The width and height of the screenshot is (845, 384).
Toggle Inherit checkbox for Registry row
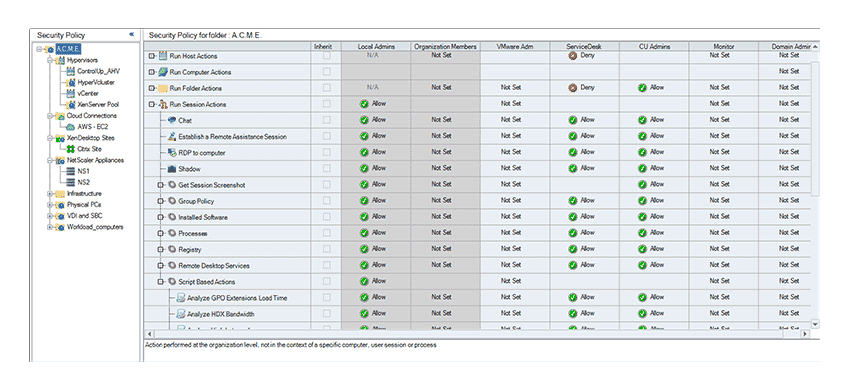click(327, 249)
